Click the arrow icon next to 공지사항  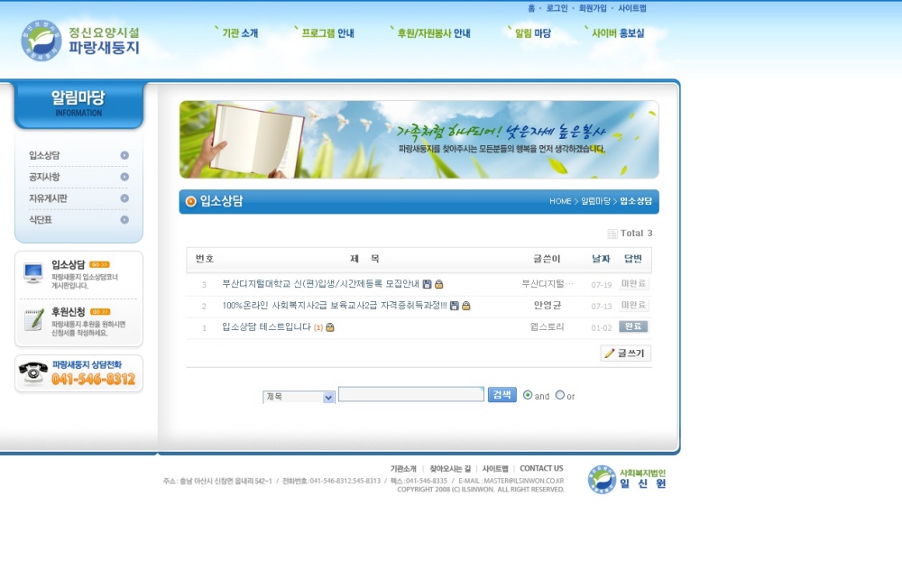pos(124,177)
